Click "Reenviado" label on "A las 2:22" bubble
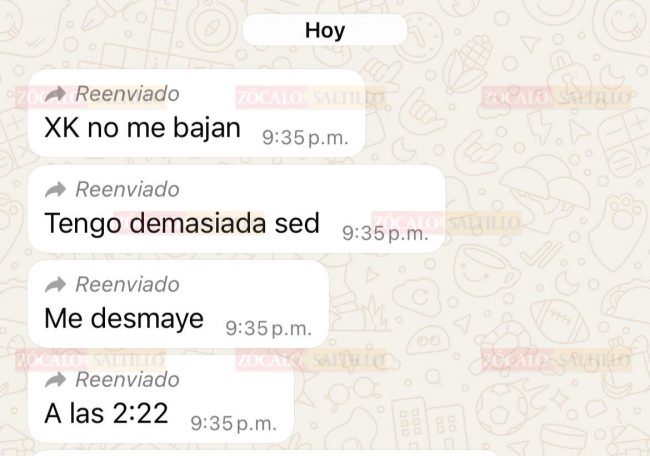This screenshot has height=456, width=650. click(127, 380)
